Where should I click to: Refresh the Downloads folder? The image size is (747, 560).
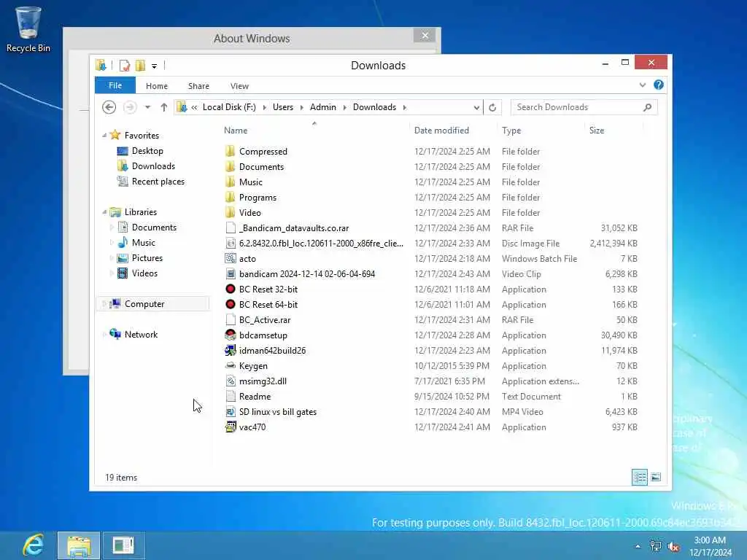tap(492, 107)
